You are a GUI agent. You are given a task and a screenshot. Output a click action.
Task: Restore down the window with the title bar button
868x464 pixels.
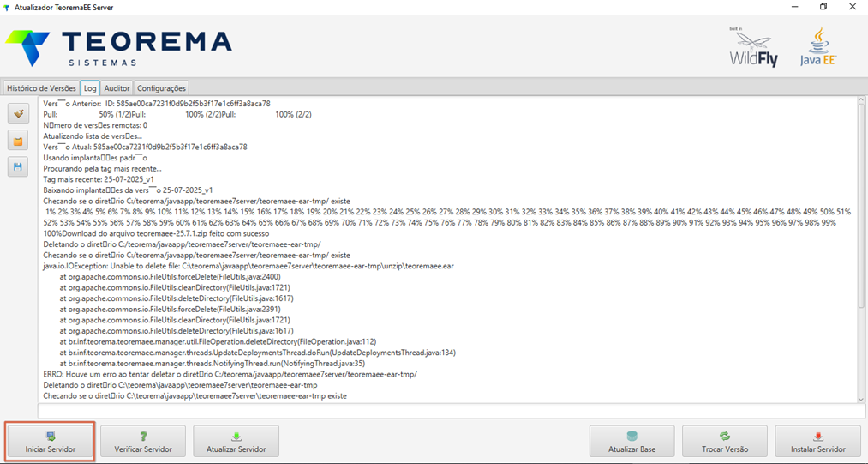(823, 7)
